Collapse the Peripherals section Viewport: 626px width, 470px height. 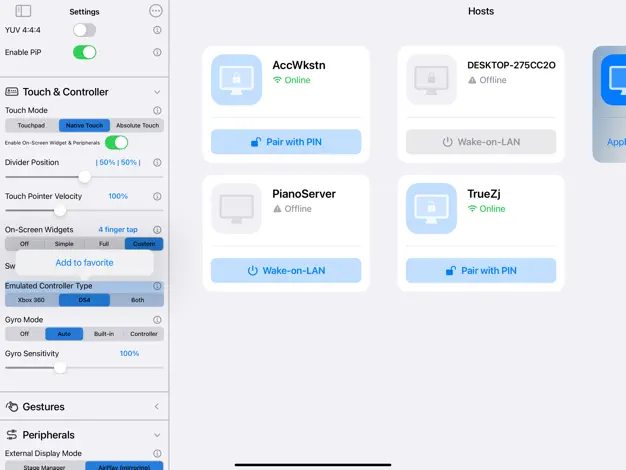tap(157, 435)
